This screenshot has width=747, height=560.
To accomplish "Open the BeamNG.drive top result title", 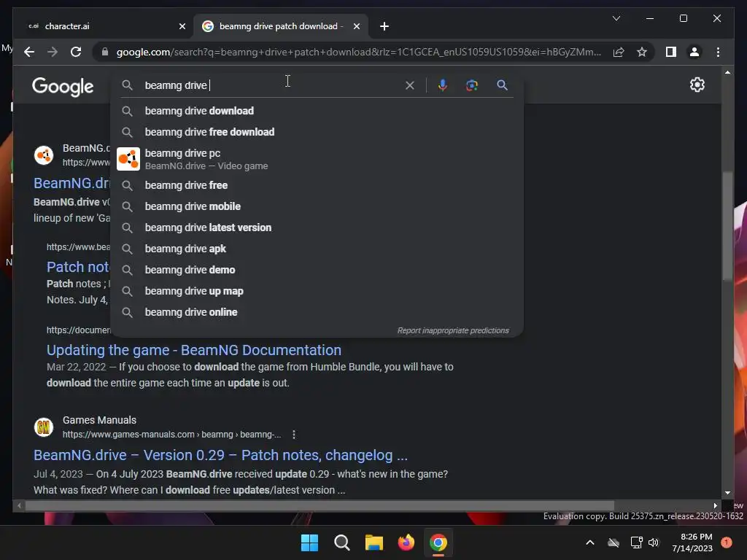I will click(71, 183).
